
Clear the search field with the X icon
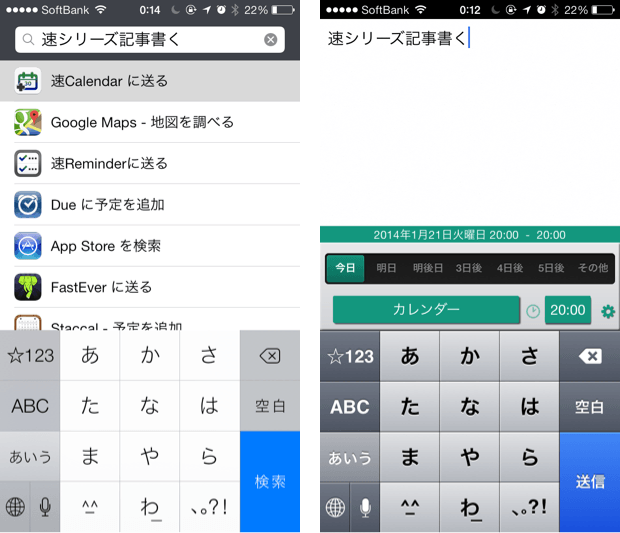click(x=270, y=40)
